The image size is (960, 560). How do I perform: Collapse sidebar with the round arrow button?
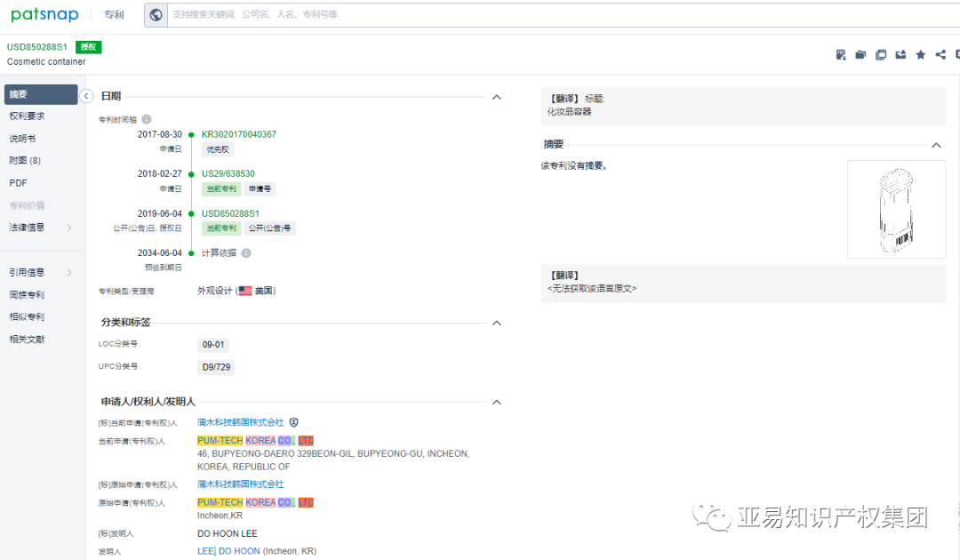(86, 96)
